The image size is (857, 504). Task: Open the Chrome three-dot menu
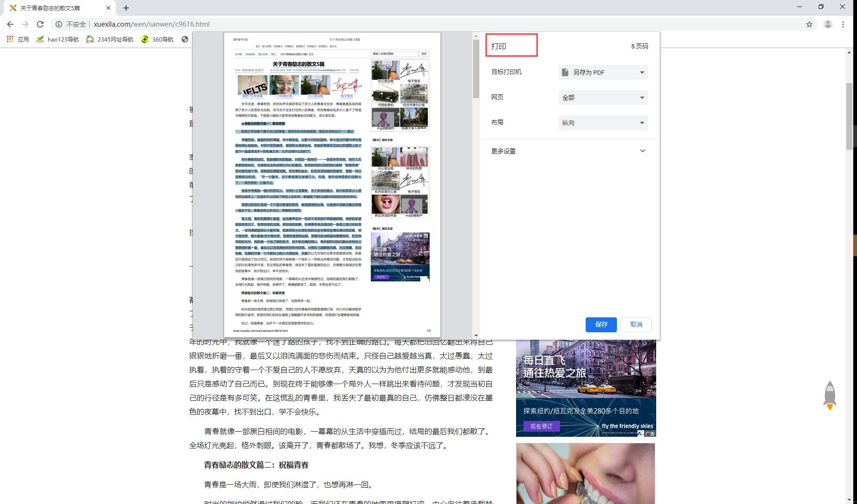pos(843,24)
